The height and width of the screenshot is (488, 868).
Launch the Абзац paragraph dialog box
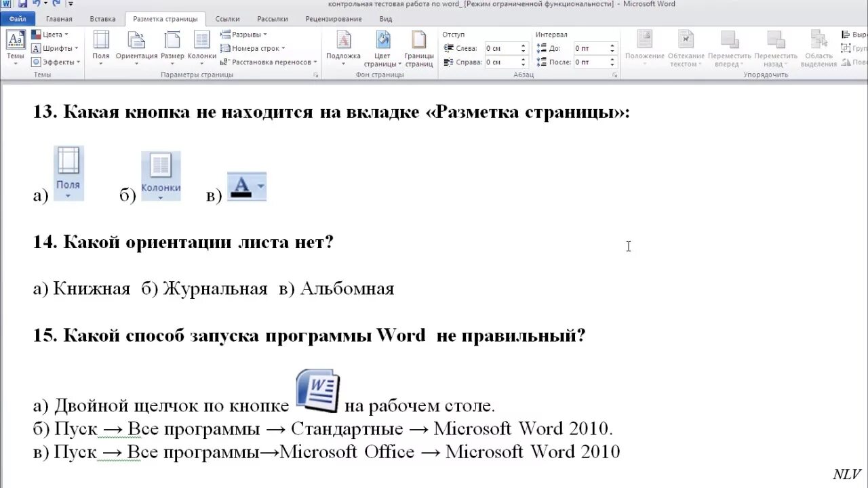(615, 75)
